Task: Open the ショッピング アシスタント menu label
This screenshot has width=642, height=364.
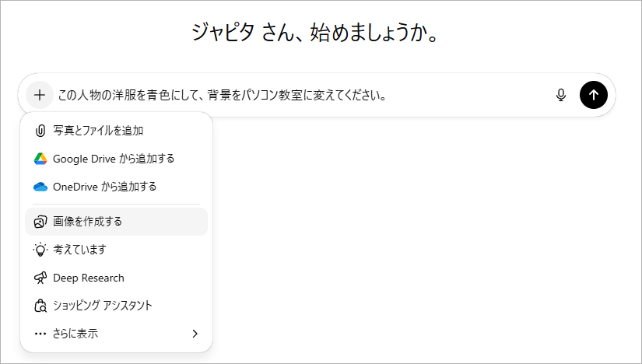Action: tap(103, 306)
